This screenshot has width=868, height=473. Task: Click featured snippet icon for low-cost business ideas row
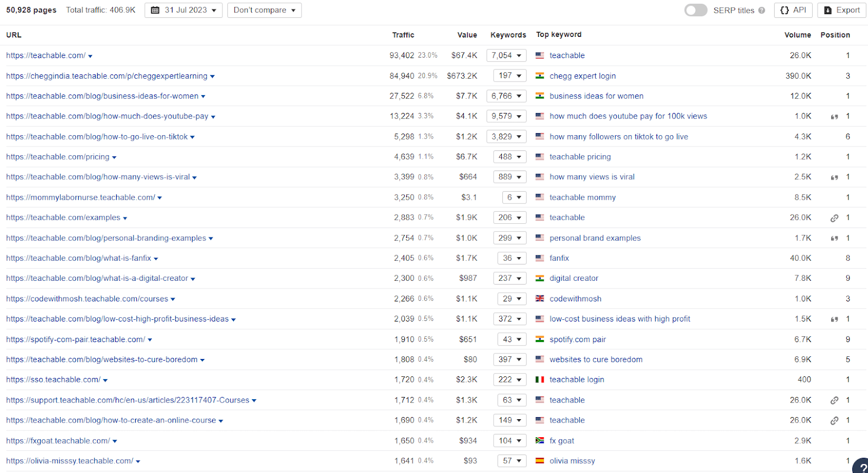pyautogui.click(x=834, y=319)
